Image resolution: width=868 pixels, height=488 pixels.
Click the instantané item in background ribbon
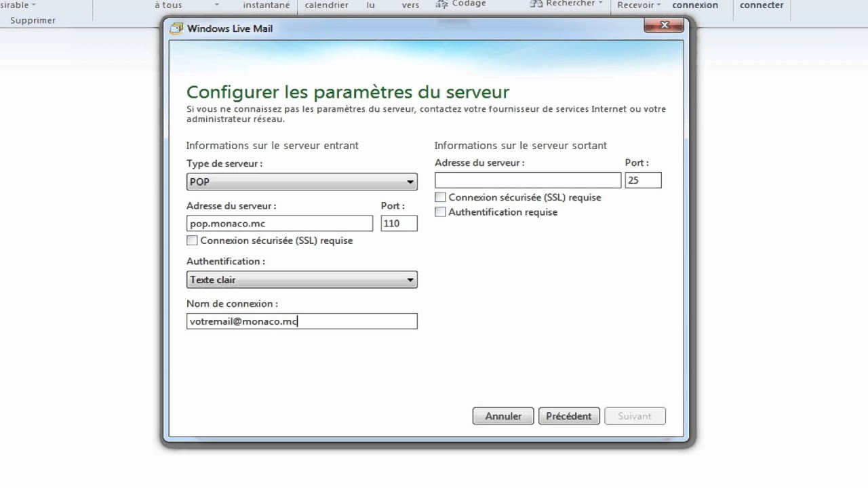click(x=267, y=5)
